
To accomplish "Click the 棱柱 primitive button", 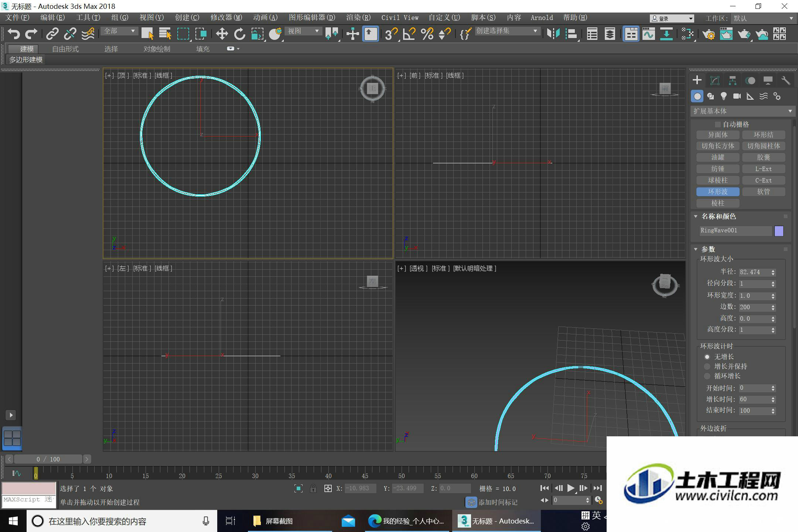I will (x=718, y=203).
